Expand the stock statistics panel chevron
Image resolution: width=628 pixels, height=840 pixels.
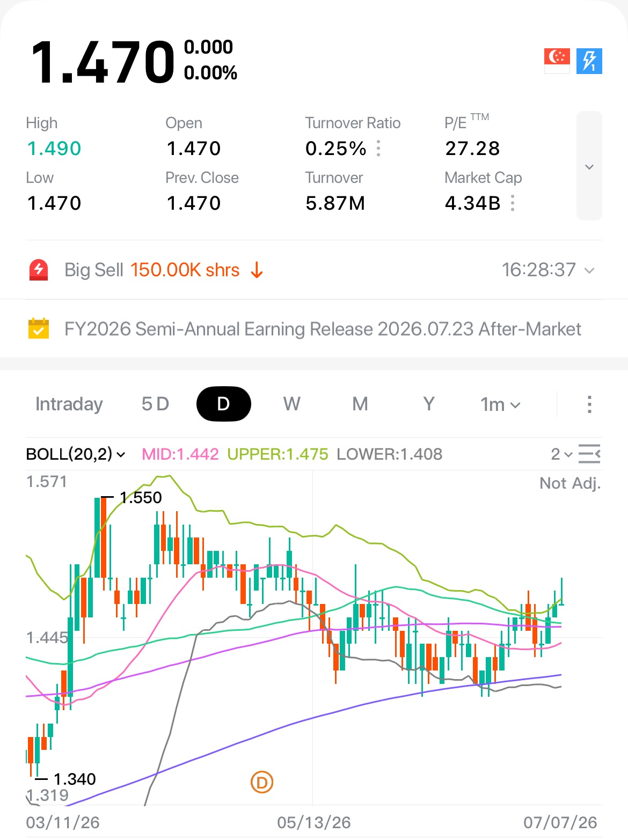click(x=589, y=166)
